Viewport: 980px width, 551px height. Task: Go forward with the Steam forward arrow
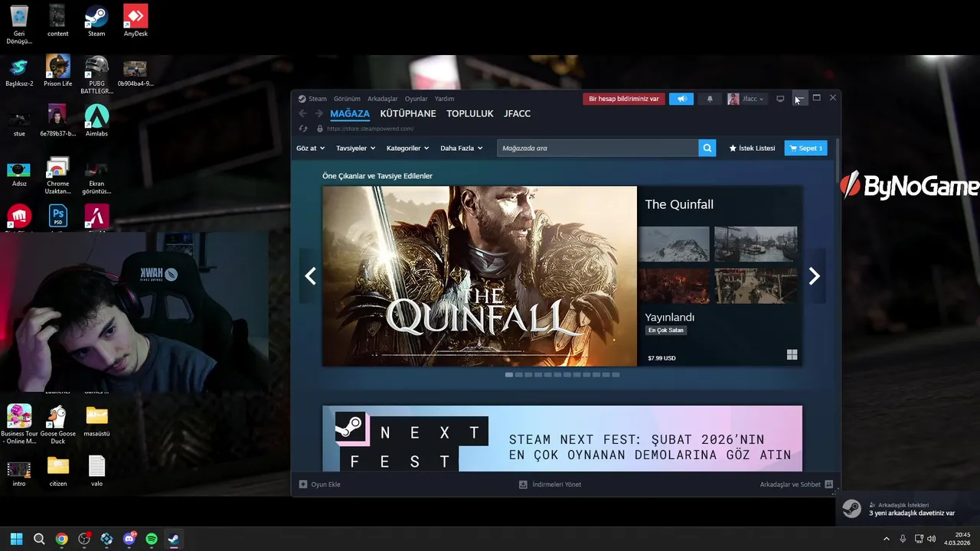(x=318, y=113)
